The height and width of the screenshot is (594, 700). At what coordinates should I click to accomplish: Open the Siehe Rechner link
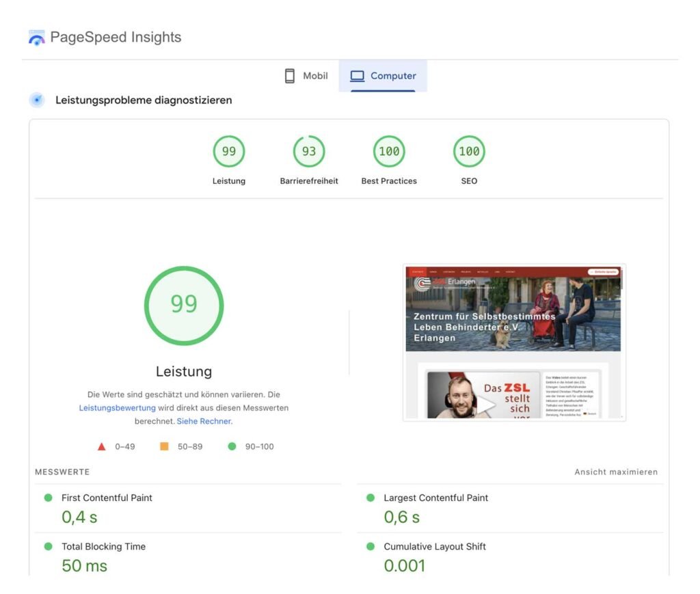click(204, 421)
